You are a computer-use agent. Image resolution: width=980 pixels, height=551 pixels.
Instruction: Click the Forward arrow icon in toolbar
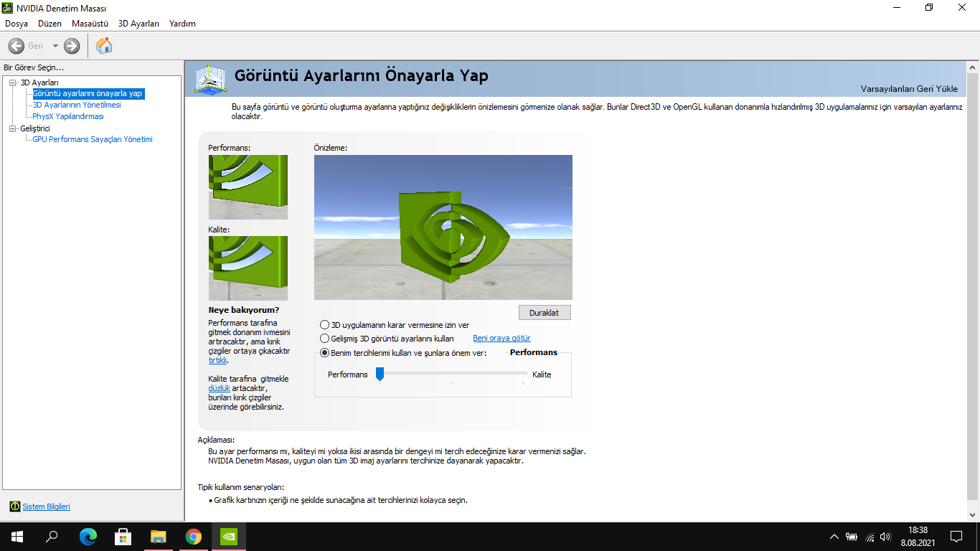click(72, 46)
